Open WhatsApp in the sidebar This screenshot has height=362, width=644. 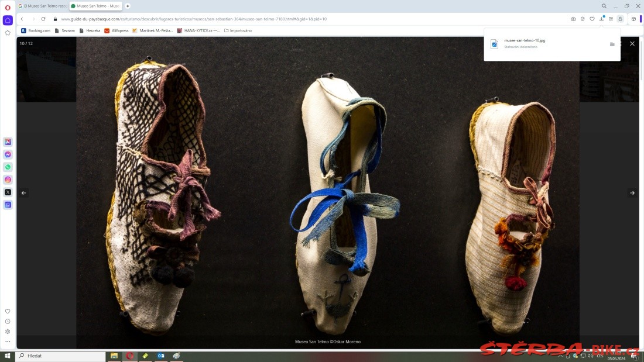[x=8, y=167]
